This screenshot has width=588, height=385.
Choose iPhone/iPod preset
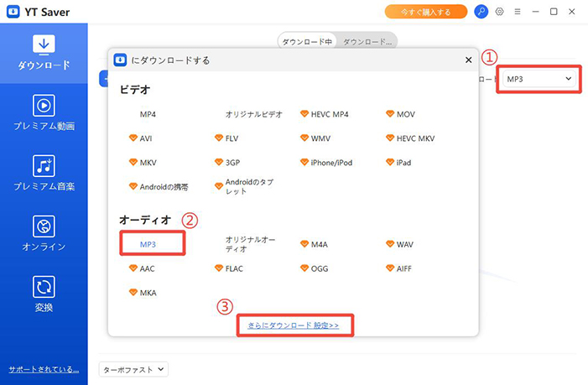(x=326, y=163)
